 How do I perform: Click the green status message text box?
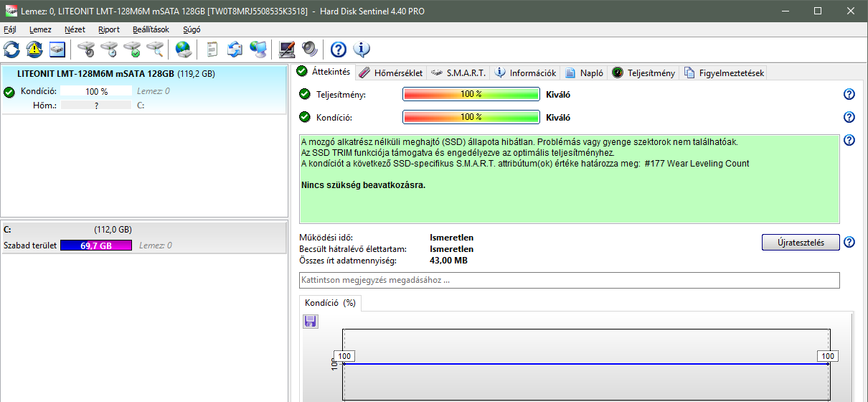(569, 179)
